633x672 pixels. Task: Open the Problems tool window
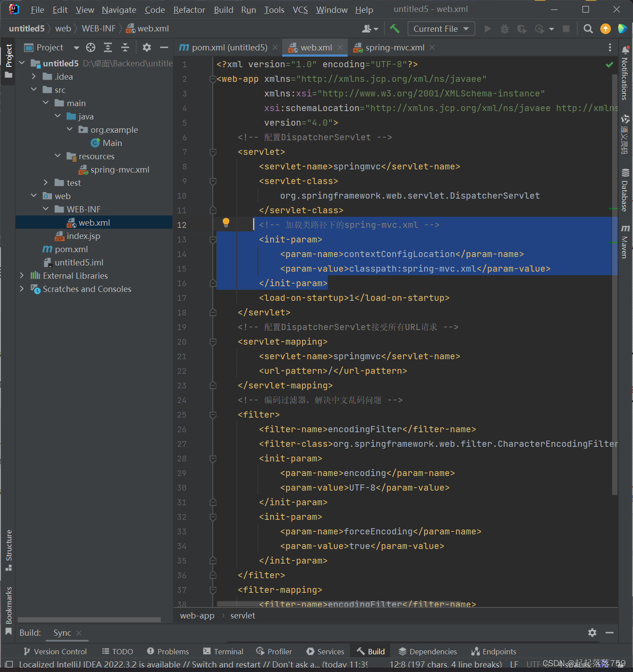pyautogui.click(x=168, y=652)
